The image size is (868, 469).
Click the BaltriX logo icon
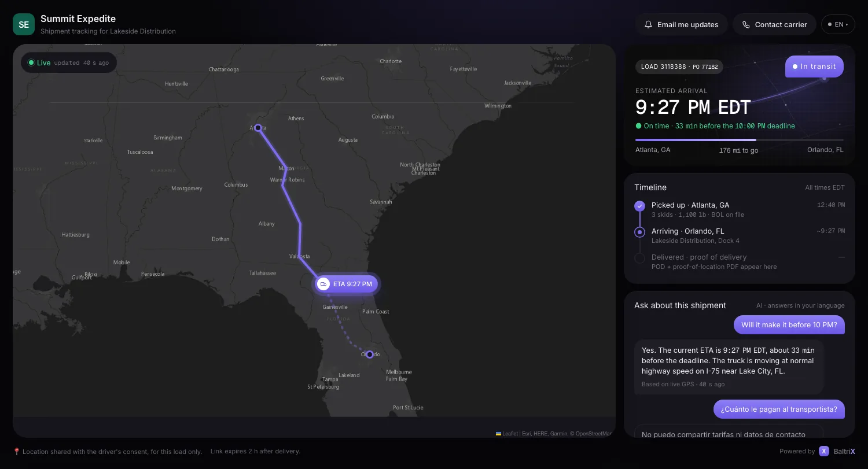pos(824,451)
